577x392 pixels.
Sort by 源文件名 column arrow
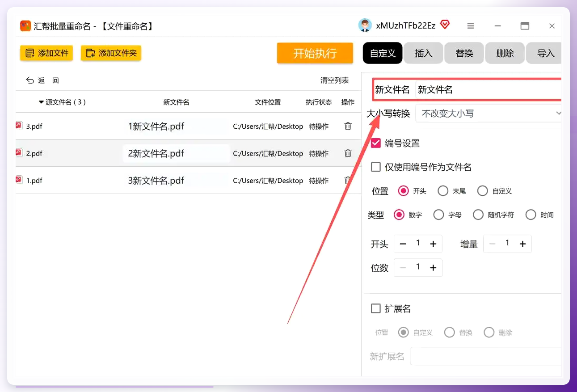point(41,102)
